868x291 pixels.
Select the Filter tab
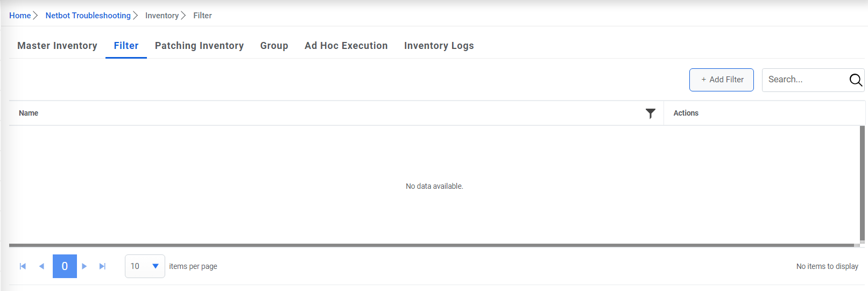coord(126,46)
